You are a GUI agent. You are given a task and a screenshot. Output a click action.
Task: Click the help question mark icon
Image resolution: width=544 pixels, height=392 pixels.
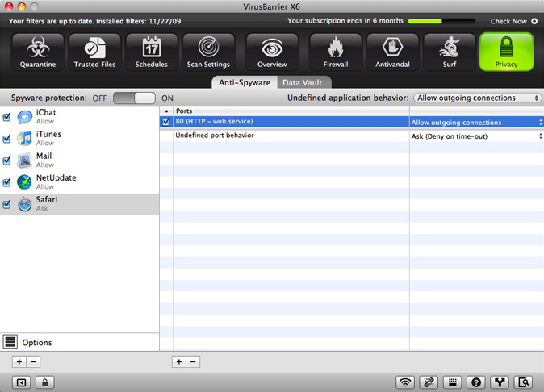[x=476, y=382]
